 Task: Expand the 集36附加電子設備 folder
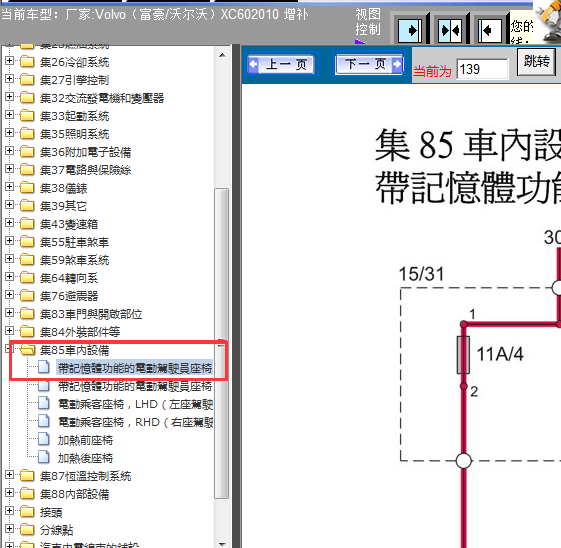[x=9, y=151]
